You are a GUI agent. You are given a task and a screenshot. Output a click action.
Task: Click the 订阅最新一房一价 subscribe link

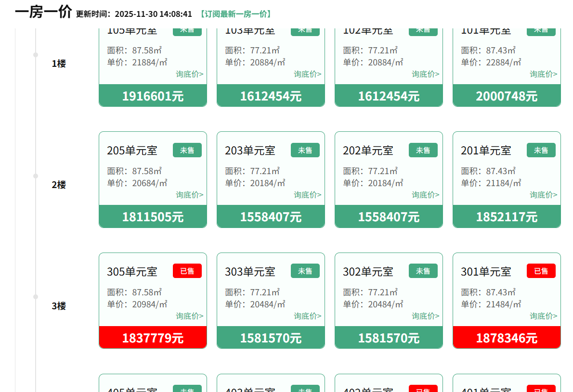tap(235, 14)
